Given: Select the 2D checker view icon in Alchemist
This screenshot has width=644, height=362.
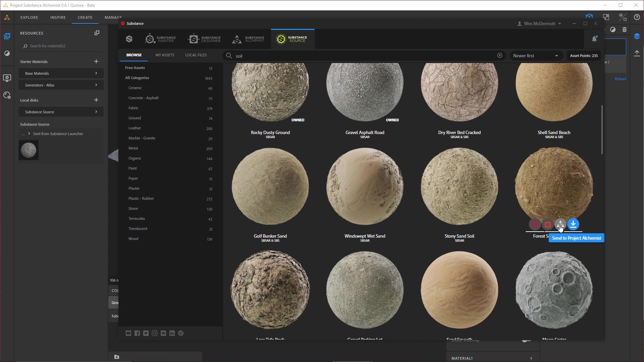Looking at the screenshot, I should tap(606, 17).
